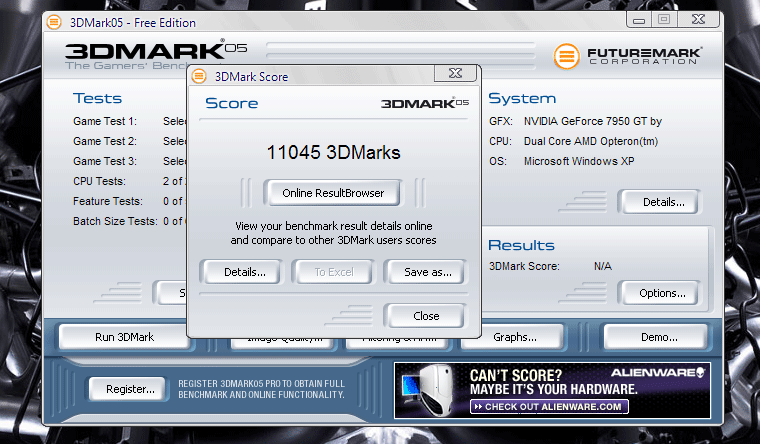Click the Alienware advertisement banner
The width and height of the screenshot is (760, 444).
[553, 390]
